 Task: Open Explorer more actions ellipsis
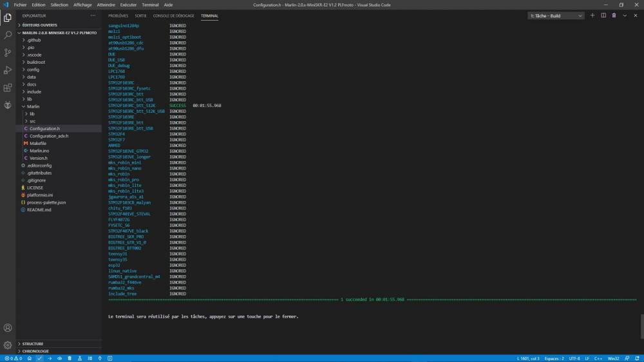coord(93,15)
